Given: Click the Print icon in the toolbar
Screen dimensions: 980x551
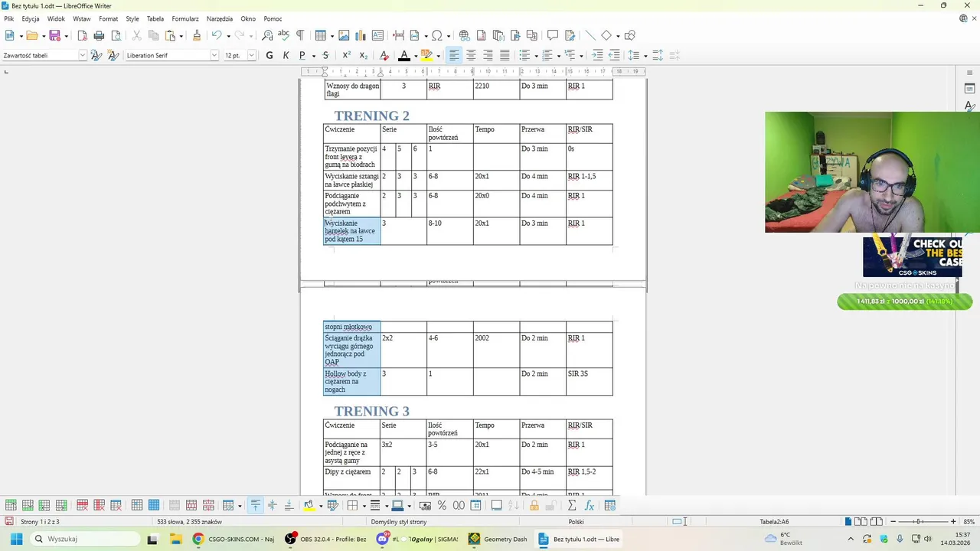Looking at the screenshot, I should [99, 35].
